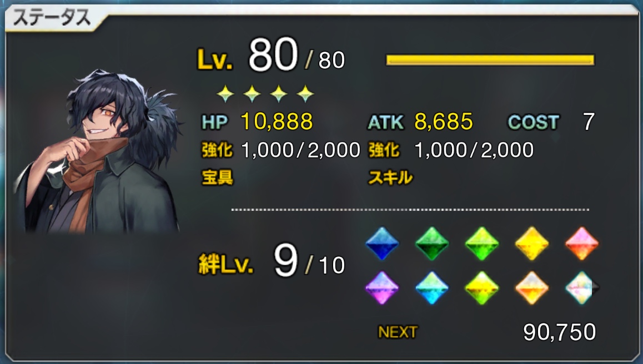Tap the NEXT bond points 90,750
The height and width of the screenshot is (364, 643).
tap(559, 332)
